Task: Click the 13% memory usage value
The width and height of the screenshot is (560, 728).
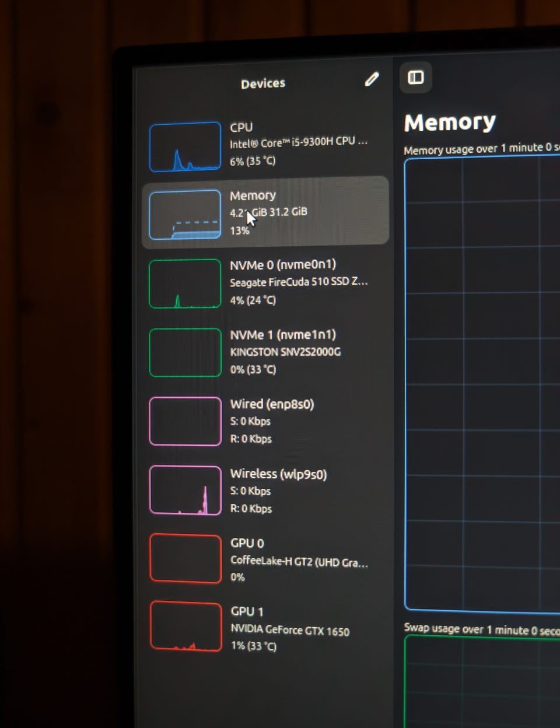Action: pos(239,230)
